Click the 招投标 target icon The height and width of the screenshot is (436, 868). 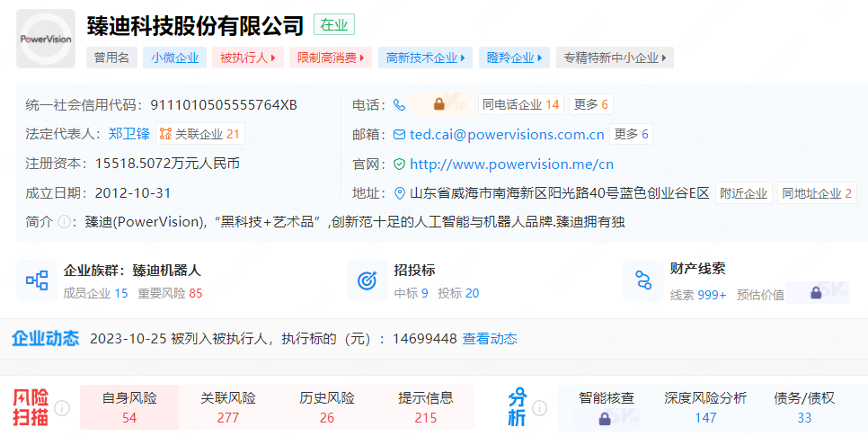pyautogui.click(x=367, y=280)
